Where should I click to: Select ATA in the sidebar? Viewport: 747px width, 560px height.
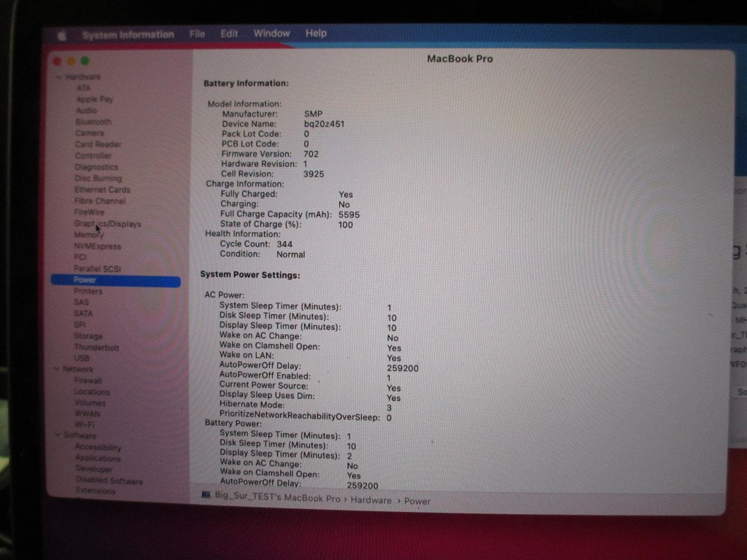[x=83, y=88]
